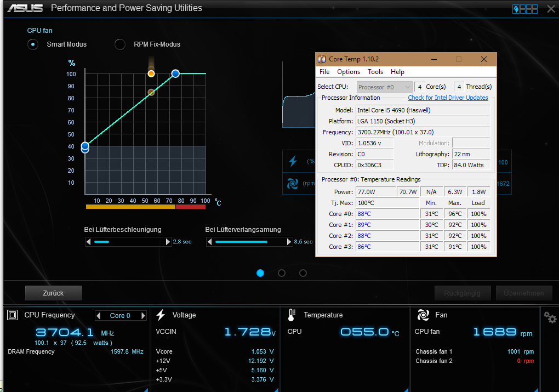
Task: Click the Lithography field showing 22 nm
Action: 471,154
